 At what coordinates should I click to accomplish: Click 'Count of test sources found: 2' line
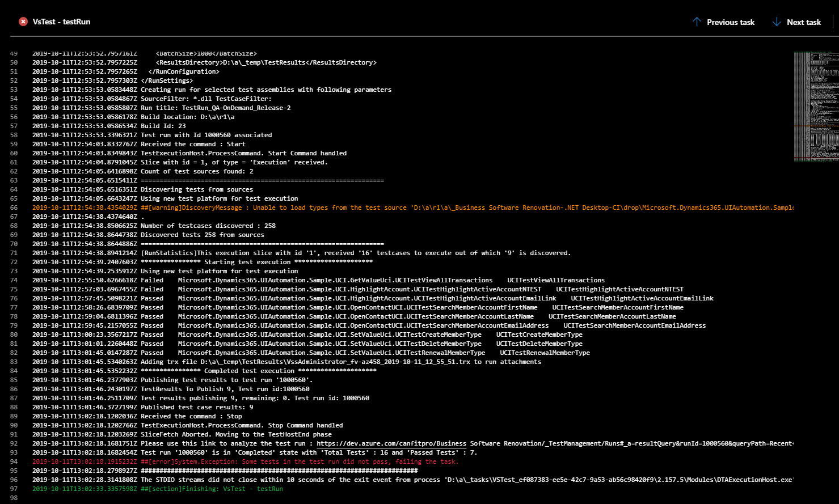(142, 171)
